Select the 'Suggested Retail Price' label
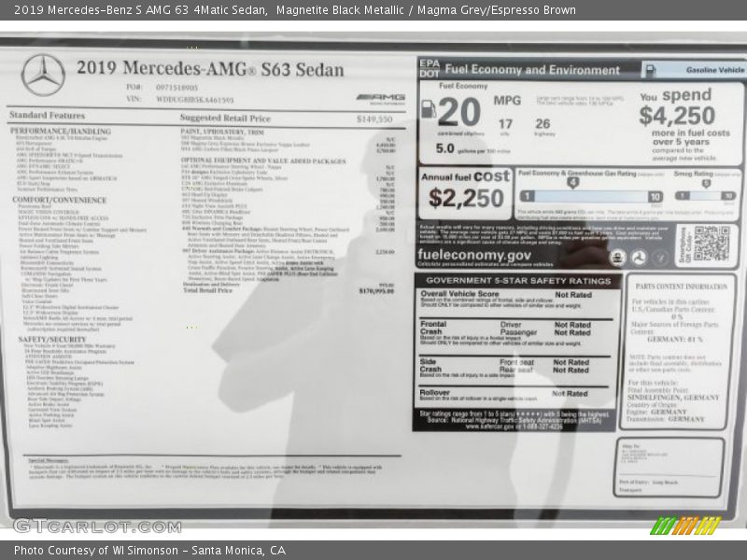This screenshot has width=747, height=560. click(225, 119)
